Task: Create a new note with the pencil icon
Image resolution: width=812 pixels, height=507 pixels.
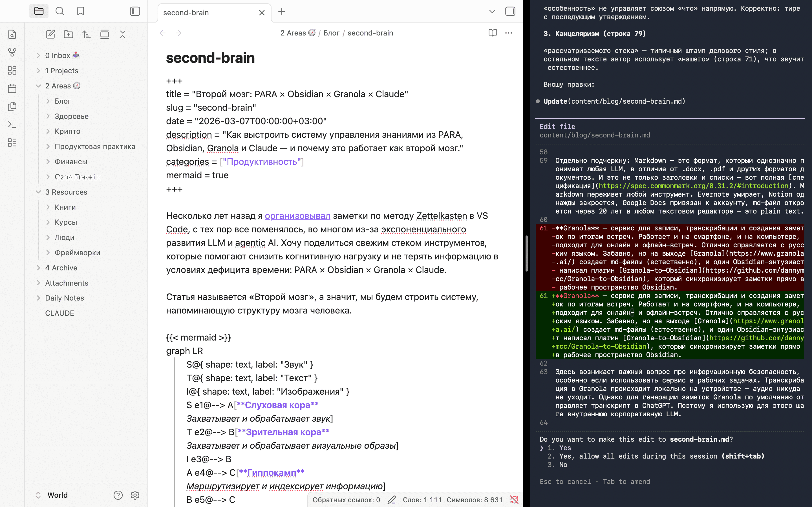Action: tap(51, 34)
